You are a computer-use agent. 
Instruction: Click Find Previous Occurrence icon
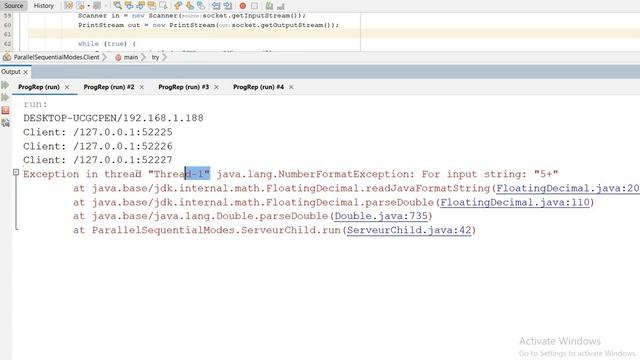[x=129, y=6]
